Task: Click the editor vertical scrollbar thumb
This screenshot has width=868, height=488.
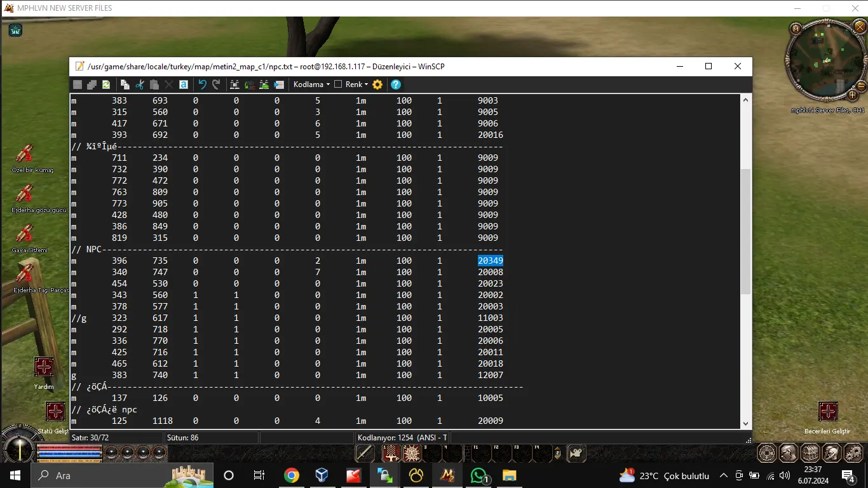Action: [746, 231]
